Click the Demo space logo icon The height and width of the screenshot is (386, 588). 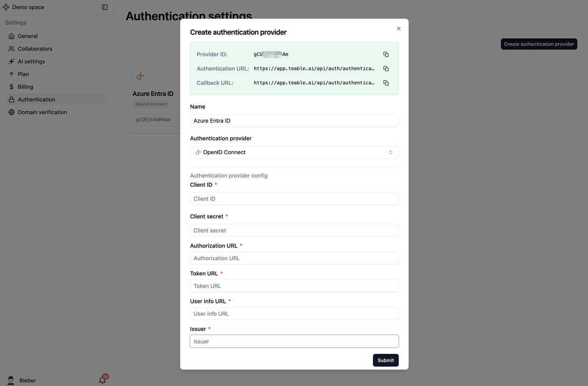(x=6, y=7)
